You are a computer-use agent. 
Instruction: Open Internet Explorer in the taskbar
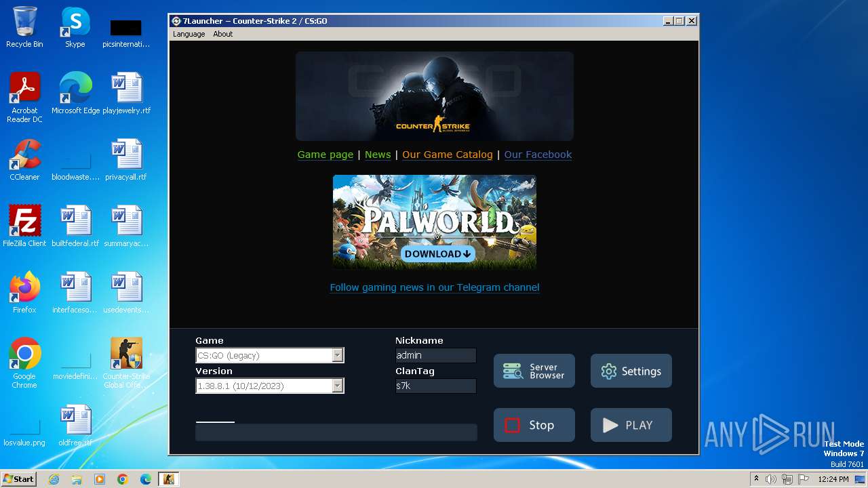(54, 479)
